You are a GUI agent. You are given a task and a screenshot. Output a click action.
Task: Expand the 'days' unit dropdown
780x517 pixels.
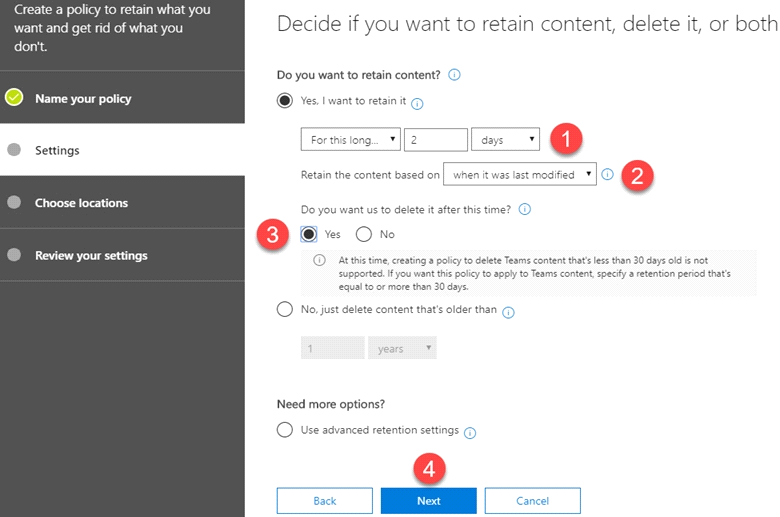pos(505,139)
